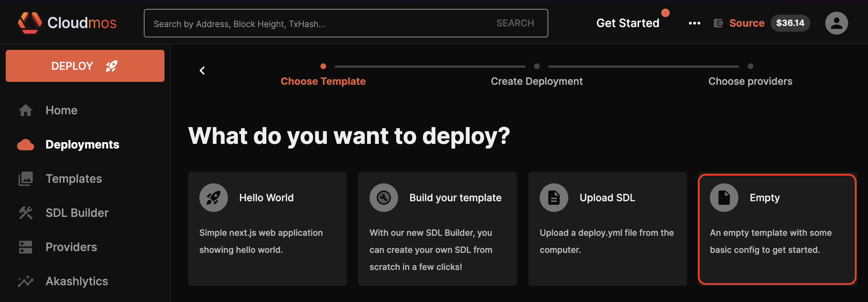Click the Providers server icon

(26, 247)
